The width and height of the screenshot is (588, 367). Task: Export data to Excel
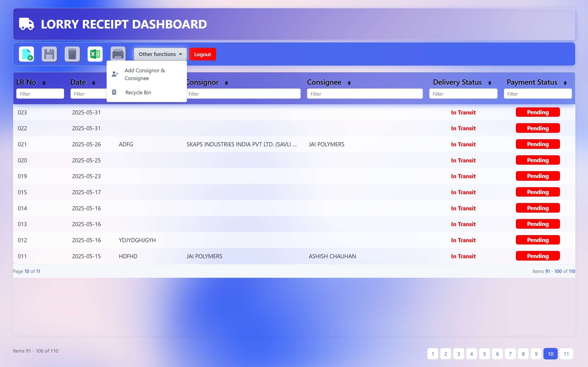pos(95,54)
